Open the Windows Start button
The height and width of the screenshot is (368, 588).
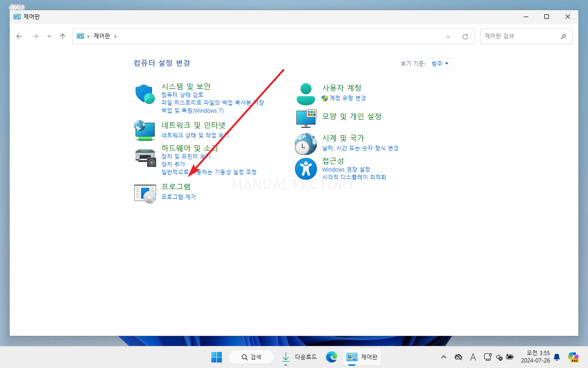pyautogui.click(x=216, y=357)
